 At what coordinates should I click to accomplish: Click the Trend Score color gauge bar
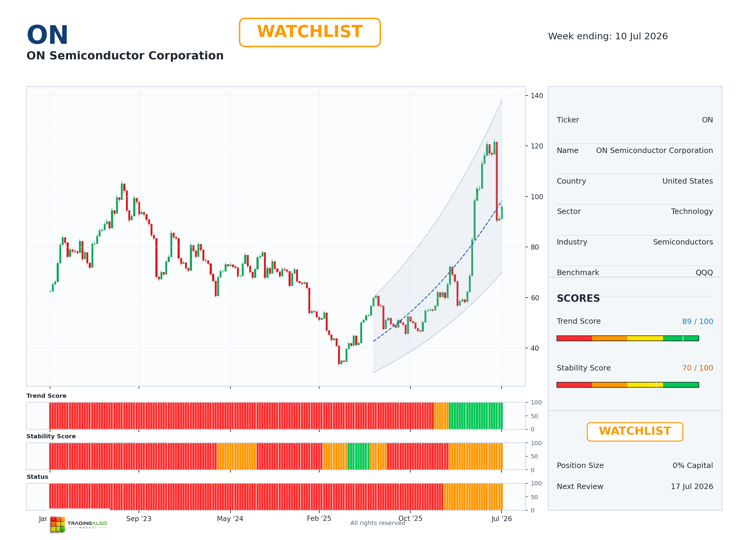628,338
